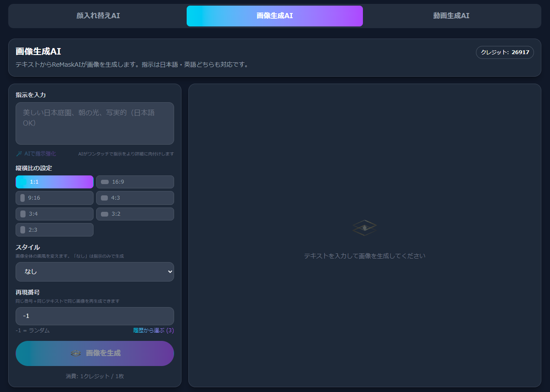Open the スタイル dropdown showing なし

tap(95, 272)
